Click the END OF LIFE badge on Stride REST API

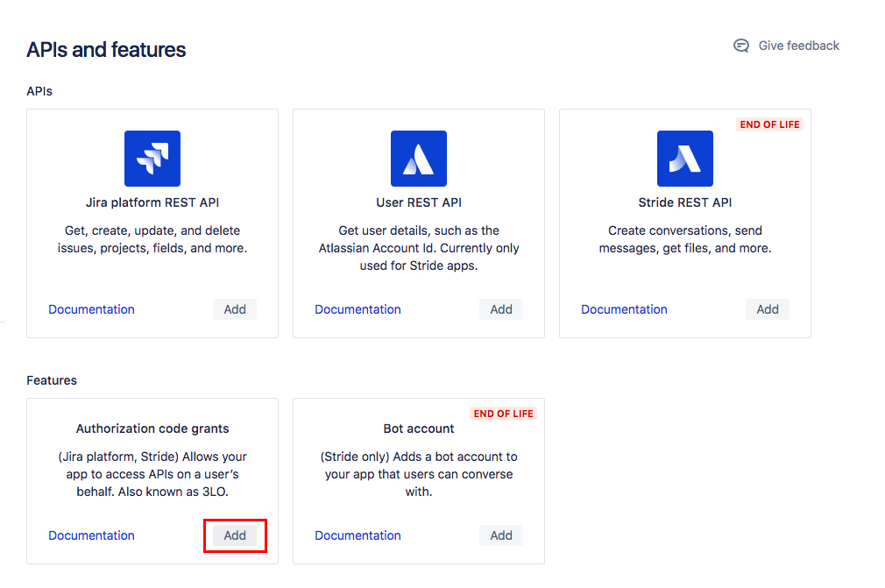(x=770, y=124)
